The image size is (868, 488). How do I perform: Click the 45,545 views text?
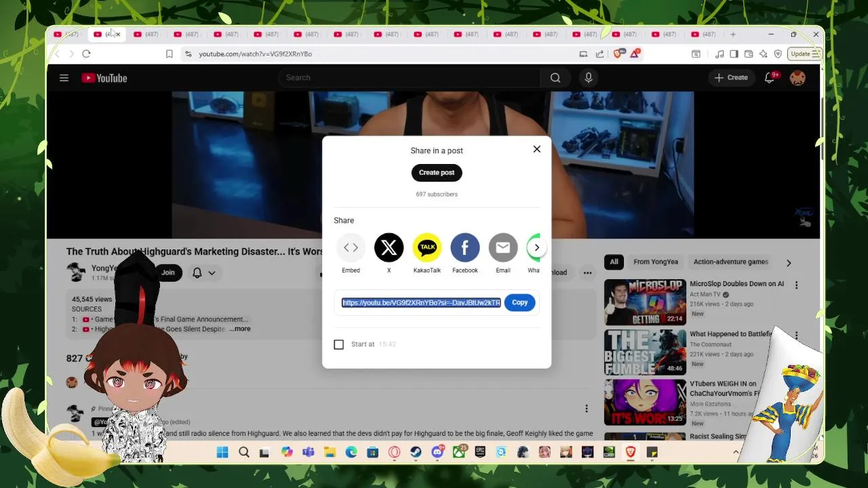click(x=92, y=299)
